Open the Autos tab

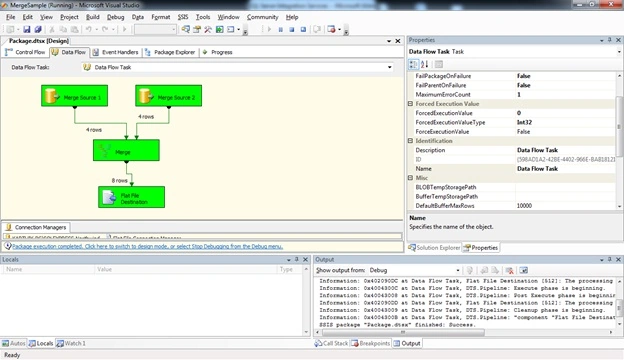pyautogui.click(x=14, y=343)
